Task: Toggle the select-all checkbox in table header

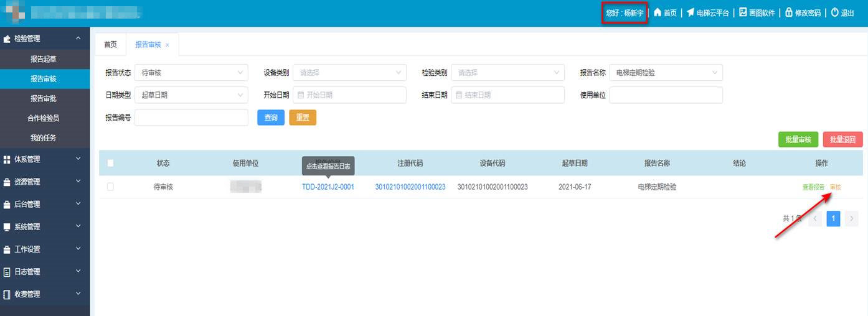Action: [110, 163]
